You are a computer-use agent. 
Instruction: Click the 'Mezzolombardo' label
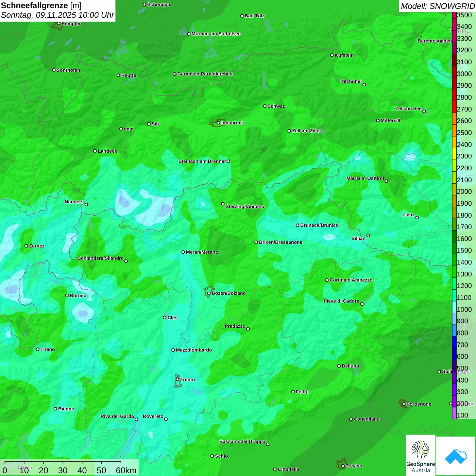pos(194,350)
